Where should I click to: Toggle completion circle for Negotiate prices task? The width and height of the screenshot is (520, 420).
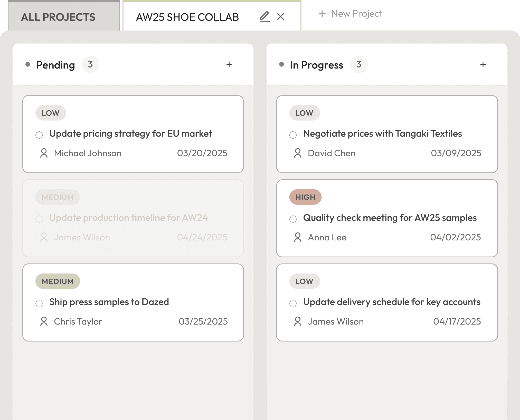tap(293, 135)
